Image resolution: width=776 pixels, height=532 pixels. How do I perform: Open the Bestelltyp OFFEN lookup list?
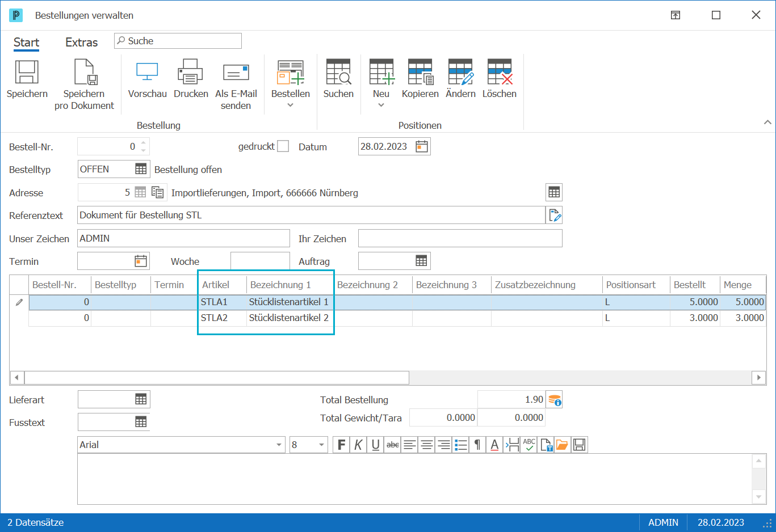click(x=141, y=169)
